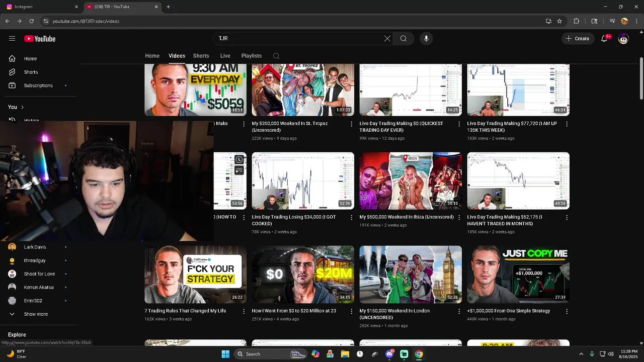The width and height of the screenshot is (644, 362).
Task: Open a new Chrome tab
Action: tap(168, 7)
